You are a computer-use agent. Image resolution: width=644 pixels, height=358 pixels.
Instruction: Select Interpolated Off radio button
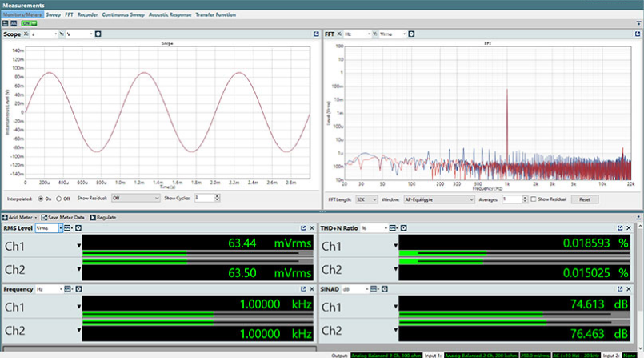click(x=58, y=198)
